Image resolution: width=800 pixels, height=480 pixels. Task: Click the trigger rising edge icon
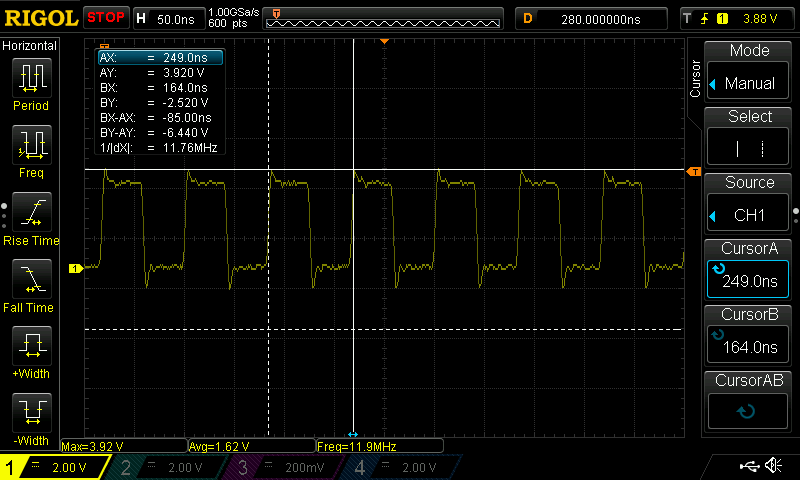[705, 19]
